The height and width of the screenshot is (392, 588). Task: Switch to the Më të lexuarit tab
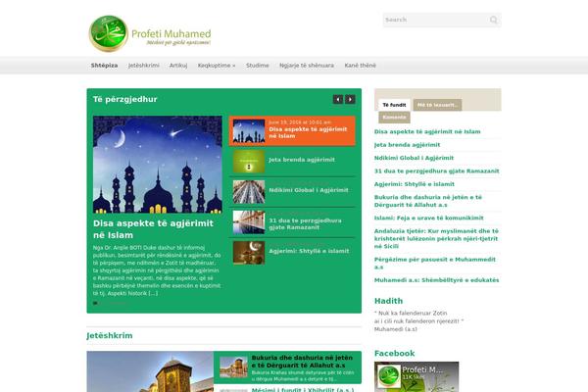(x=437, y=105)
